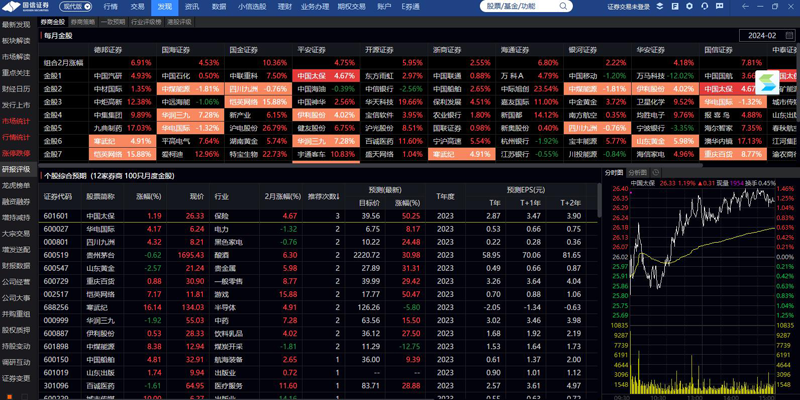Click 证券交易未登录 login link
This screenshot has height=400, width=800.
(x=629, y=7)
